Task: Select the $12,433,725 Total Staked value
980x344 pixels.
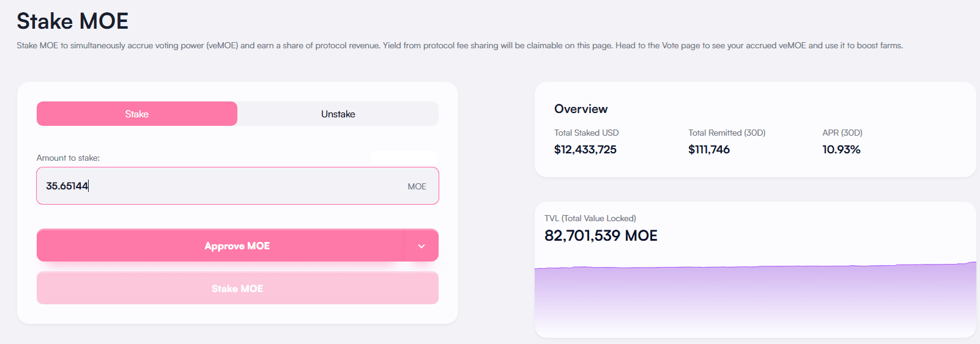Action: click(x=585, y=150)
